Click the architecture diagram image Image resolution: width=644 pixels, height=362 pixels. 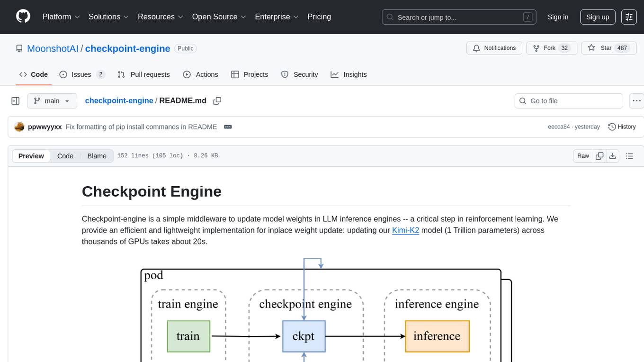point(326,310)
